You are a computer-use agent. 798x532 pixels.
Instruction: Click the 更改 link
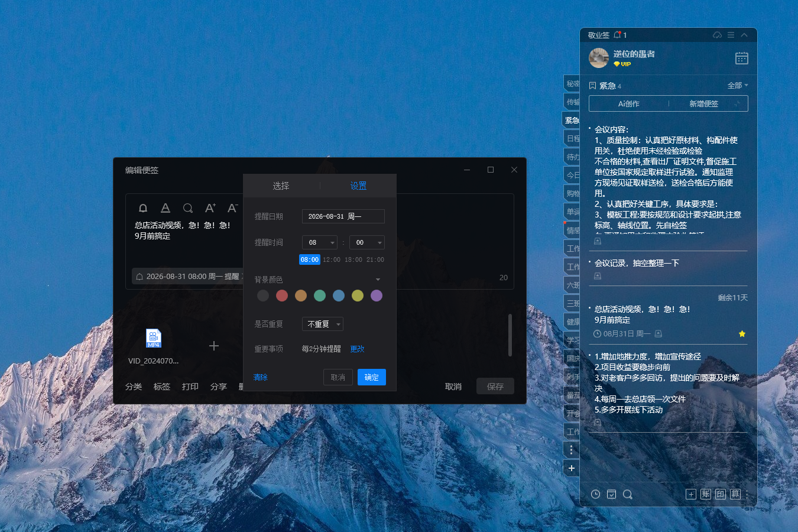click(x=357, y=349)
